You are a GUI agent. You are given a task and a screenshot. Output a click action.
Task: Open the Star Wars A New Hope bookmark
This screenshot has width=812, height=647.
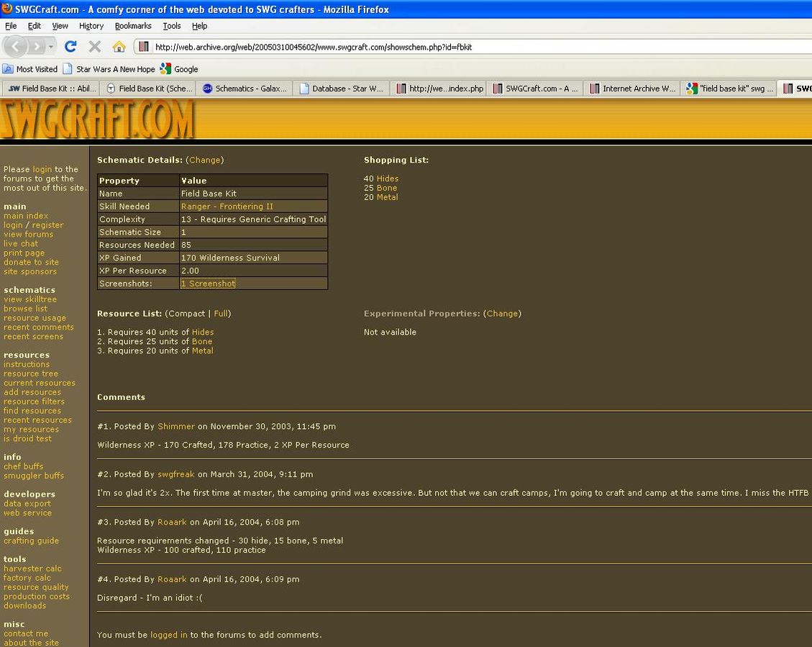(109, 69)
